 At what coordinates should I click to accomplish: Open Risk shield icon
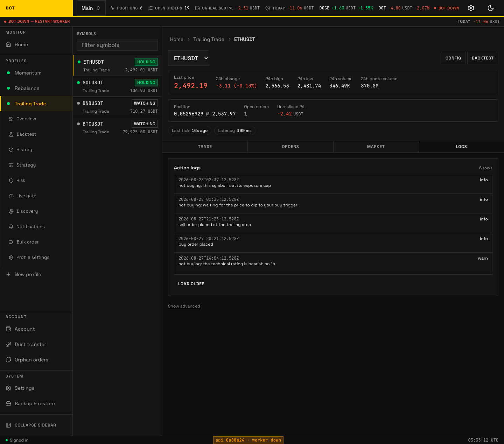pyautogui.click(x=11, y=181)
